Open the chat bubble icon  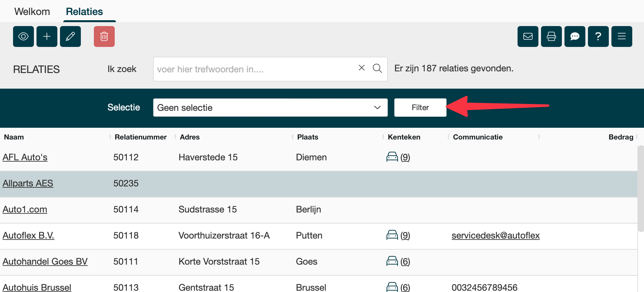[575, 36]
